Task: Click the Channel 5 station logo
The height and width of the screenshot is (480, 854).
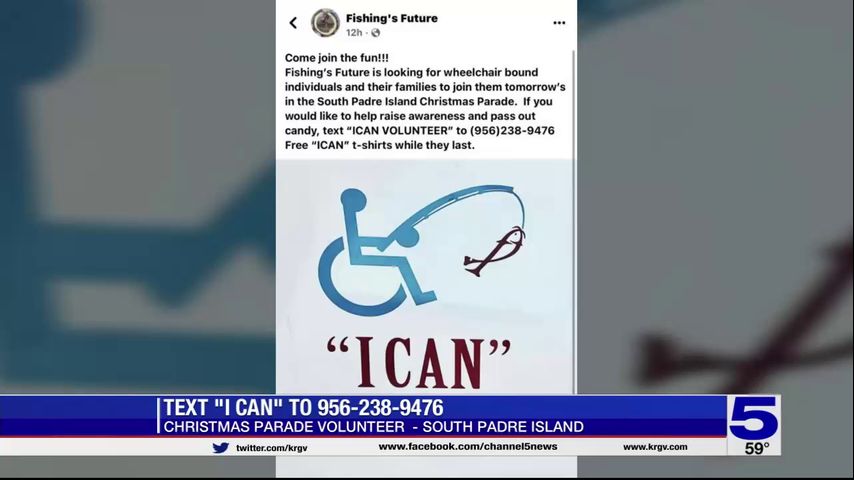Action: point(754,418)
